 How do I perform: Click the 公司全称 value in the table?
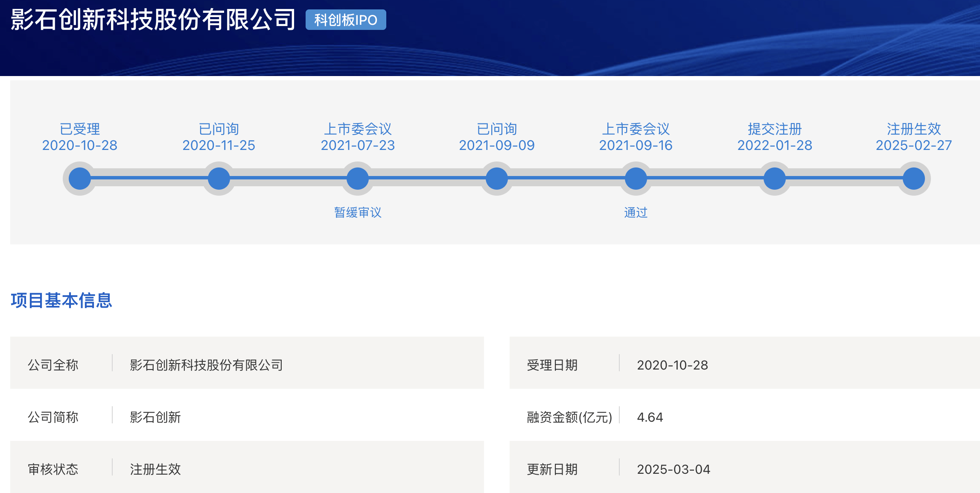point(207,365)
